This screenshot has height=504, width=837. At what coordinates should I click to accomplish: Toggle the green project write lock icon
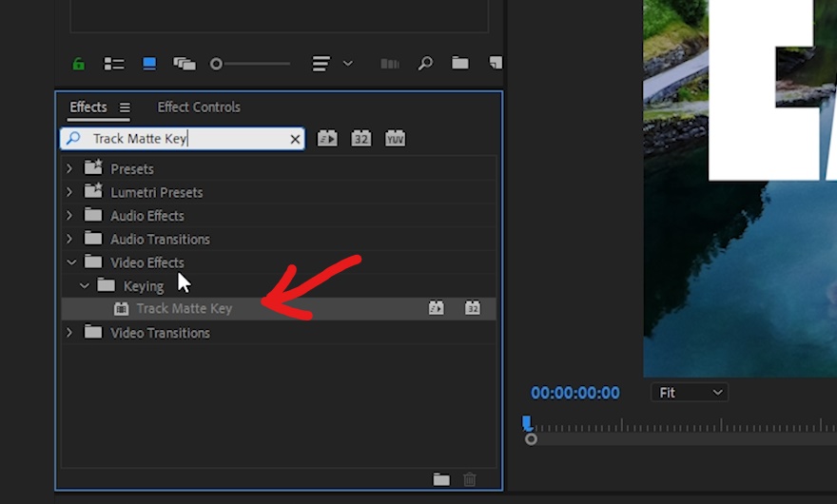(78, 64)
